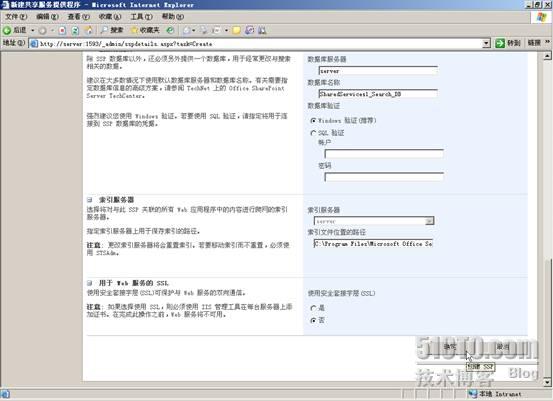Click the IE icon in title bar

(x=5, y=5)
